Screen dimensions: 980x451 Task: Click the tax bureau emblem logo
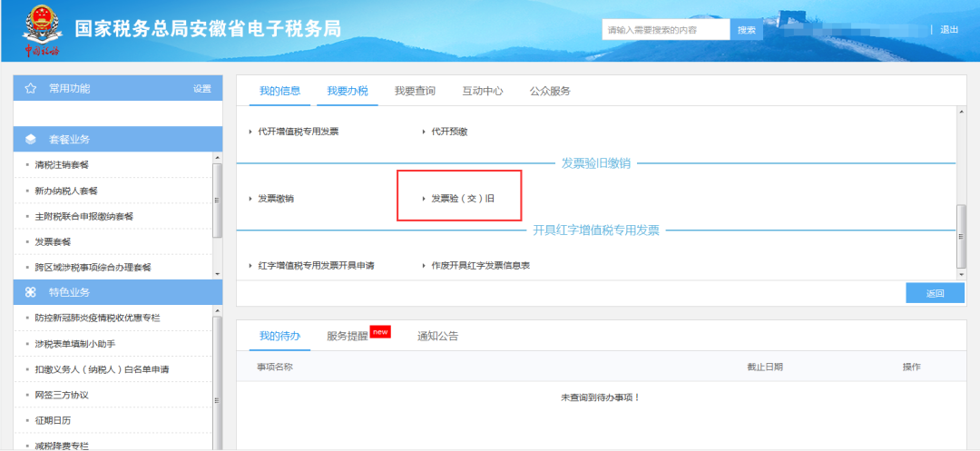point(43,29)
